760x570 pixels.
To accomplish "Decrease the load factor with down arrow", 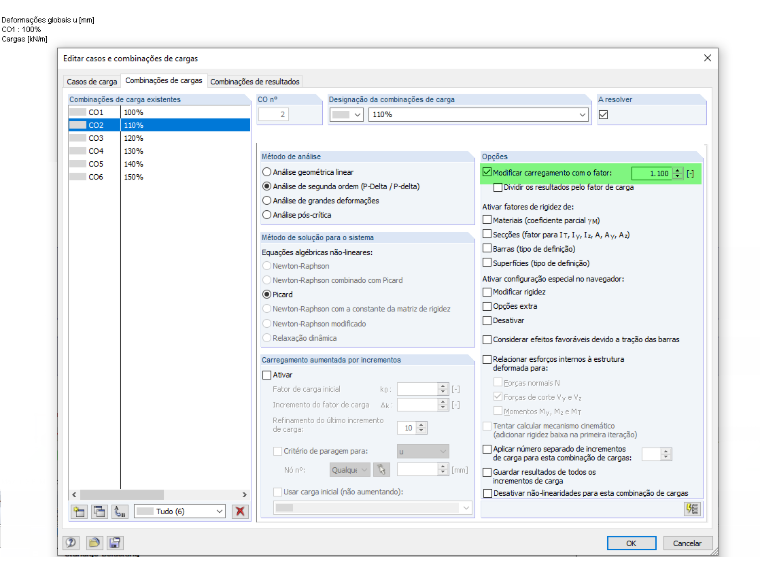I will pos(678,176).
